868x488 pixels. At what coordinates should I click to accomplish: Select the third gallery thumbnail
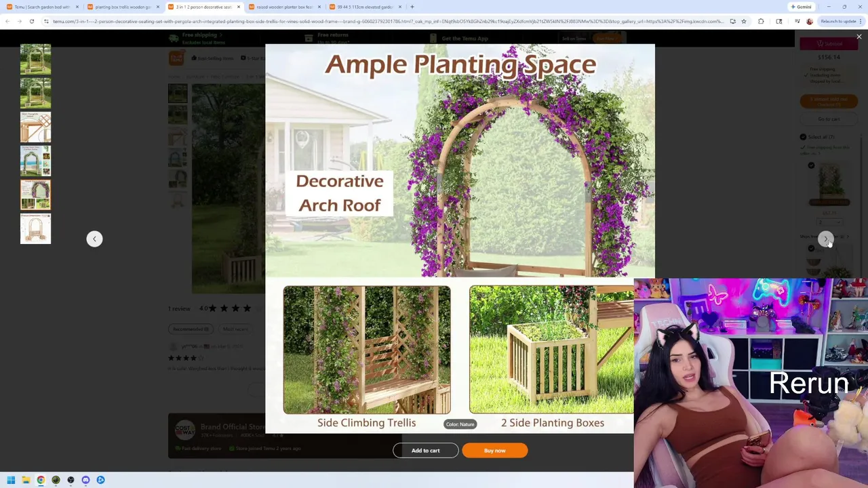(35, 127)
